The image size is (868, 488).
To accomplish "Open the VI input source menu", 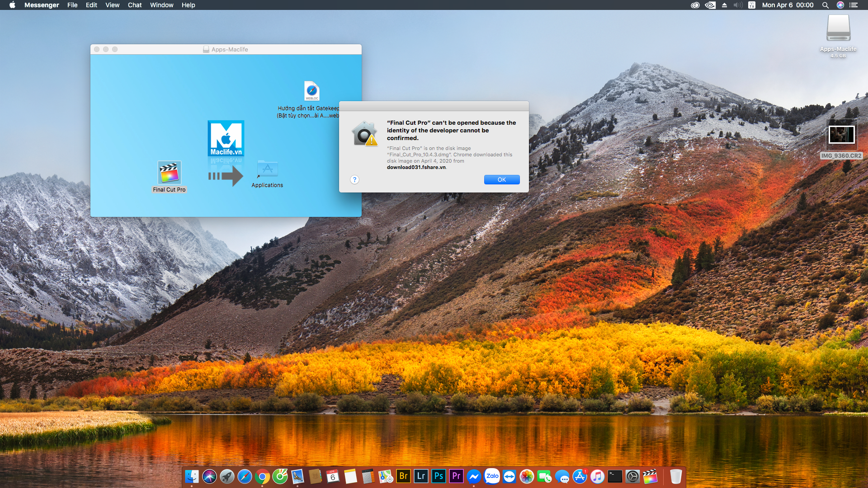I will pos(752,5).
